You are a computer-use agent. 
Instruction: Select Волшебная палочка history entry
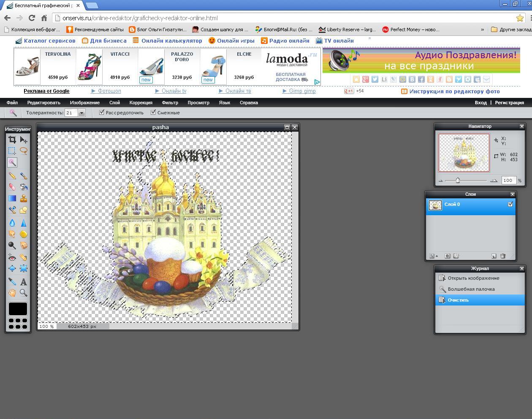pos(480,289)
